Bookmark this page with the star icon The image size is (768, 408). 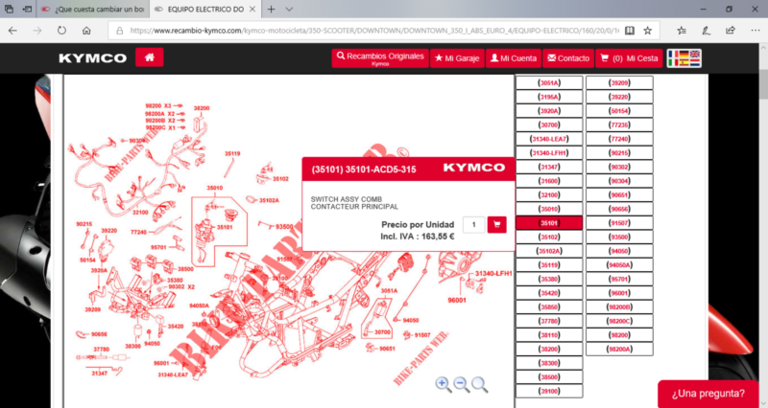pyautogui.click(x=648, y=31)
